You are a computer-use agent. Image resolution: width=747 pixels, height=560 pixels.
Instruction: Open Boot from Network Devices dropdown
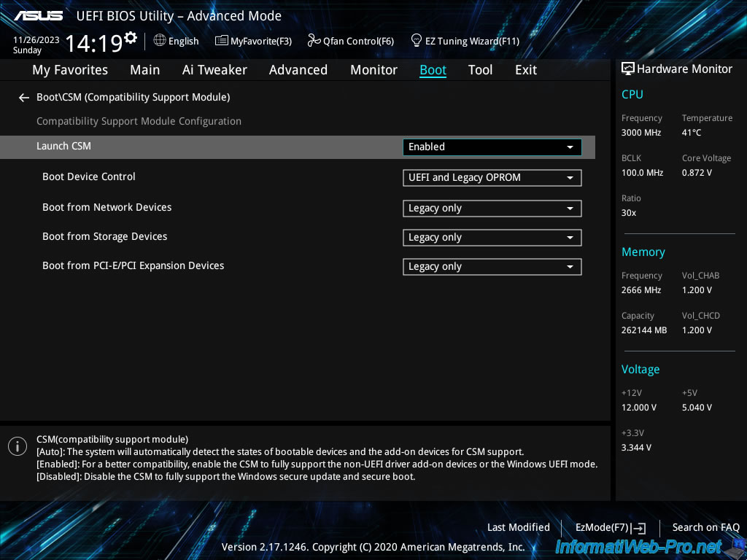492,209
